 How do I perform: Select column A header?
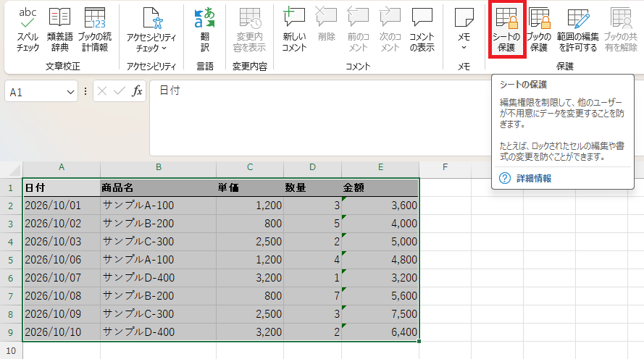[x=62, y=167]
